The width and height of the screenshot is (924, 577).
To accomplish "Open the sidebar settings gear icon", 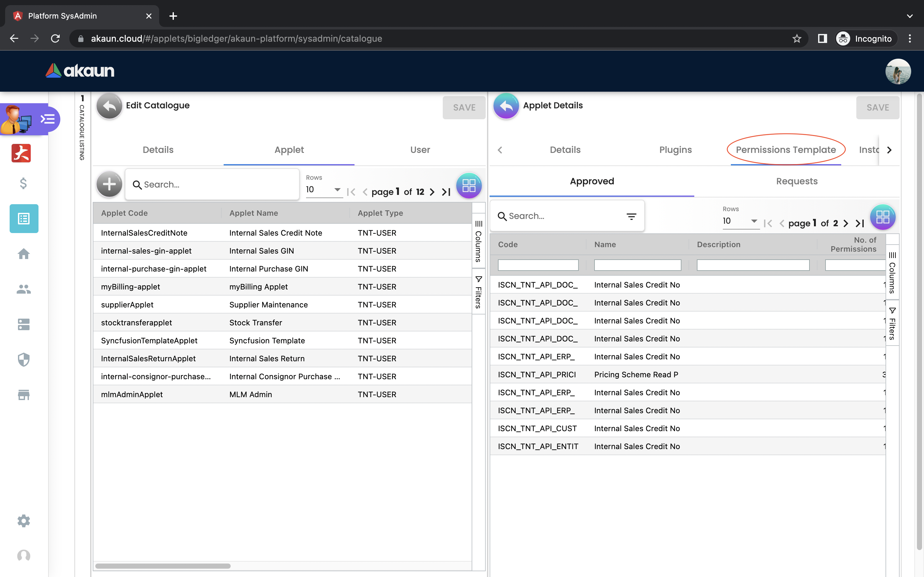I will tap(24, 521).
